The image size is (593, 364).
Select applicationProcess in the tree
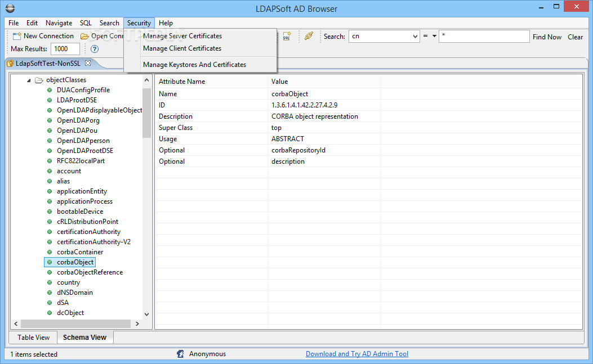coord(84,201)
